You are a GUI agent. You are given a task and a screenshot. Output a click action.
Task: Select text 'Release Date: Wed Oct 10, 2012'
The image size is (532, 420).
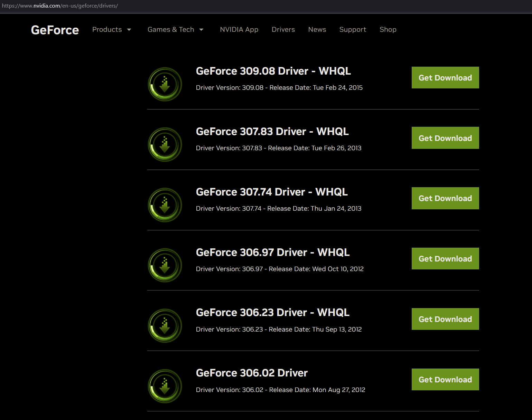tap(316, 269)
